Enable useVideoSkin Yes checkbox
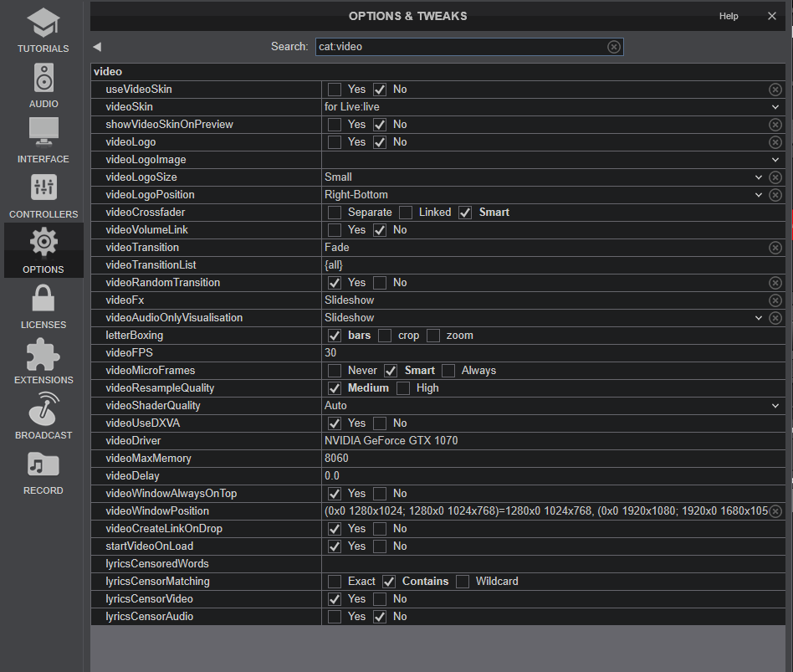Viewport: 793px width, 672px height. (x=335, y=90)
